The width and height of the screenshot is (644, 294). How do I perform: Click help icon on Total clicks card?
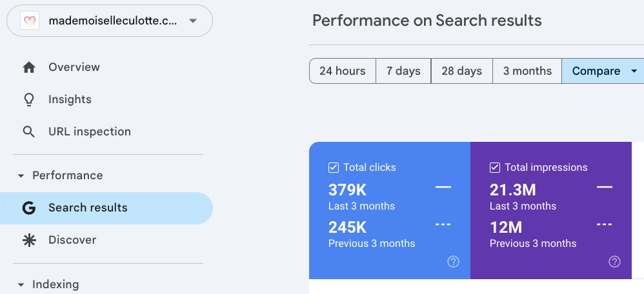[454, 261]
